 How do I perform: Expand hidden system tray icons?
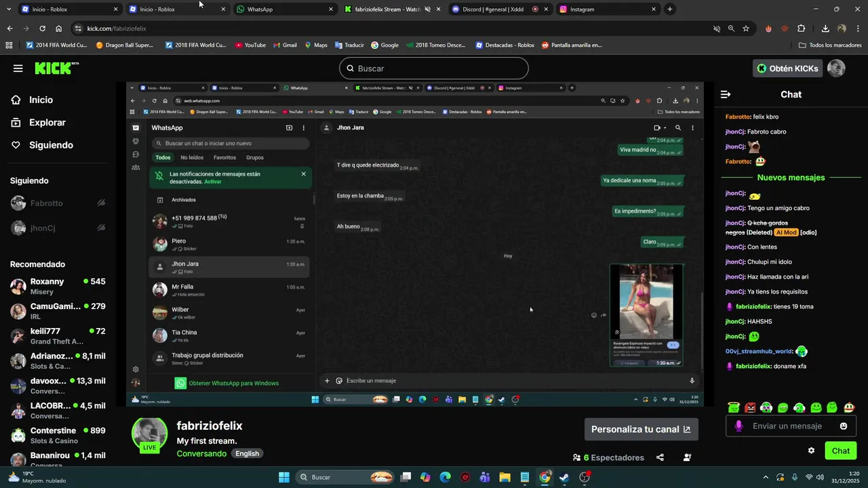(766, 477)
